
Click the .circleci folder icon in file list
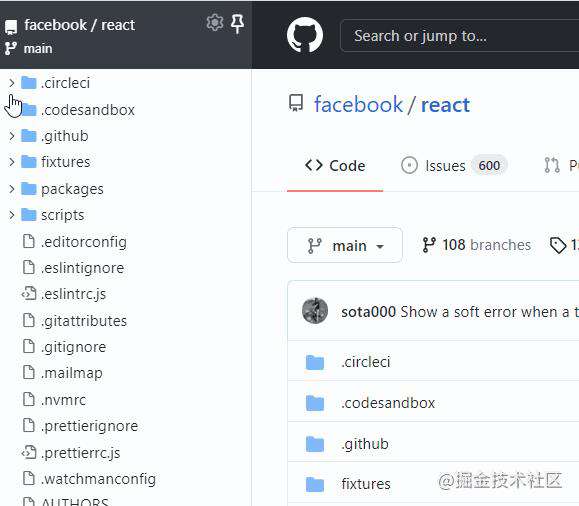click(x=315, y=362)
